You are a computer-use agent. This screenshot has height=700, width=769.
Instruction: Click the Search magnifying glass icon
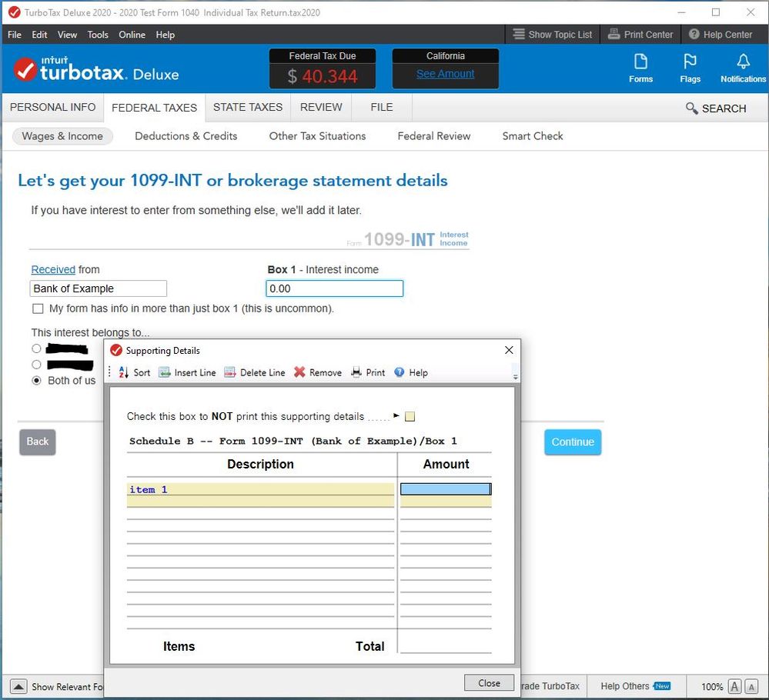(x=691, y=108)
